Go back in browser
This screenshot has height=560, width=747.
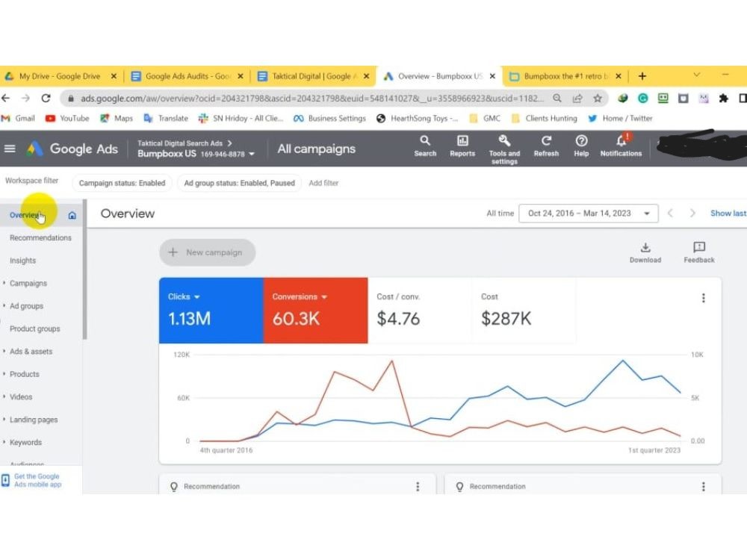point(6,98)
